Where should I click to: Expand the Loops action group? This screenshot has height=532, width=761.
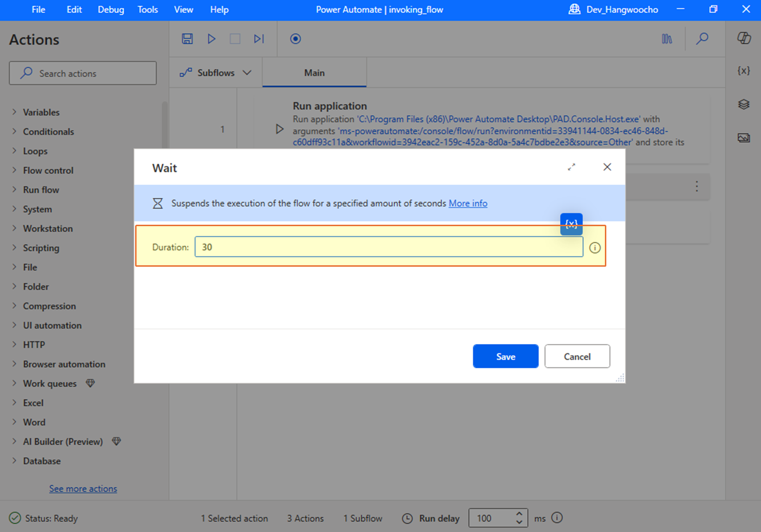point(14,151)
